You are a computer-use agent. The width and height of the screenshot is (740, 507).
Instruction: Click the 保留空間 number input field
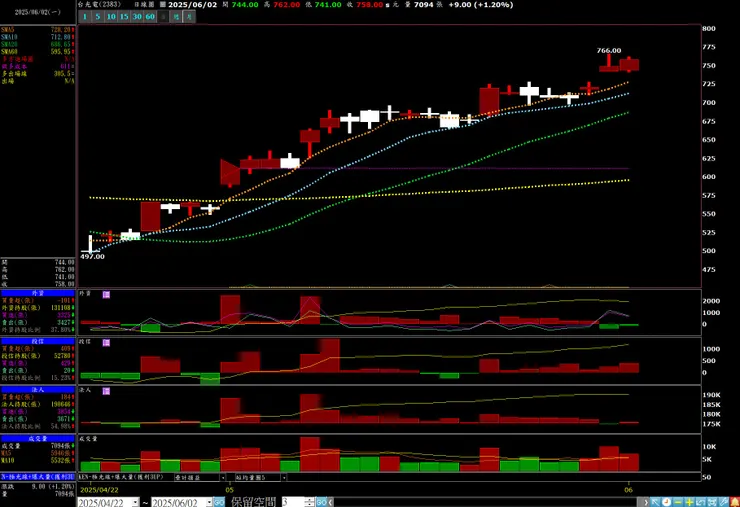click(x=294, y=502)
